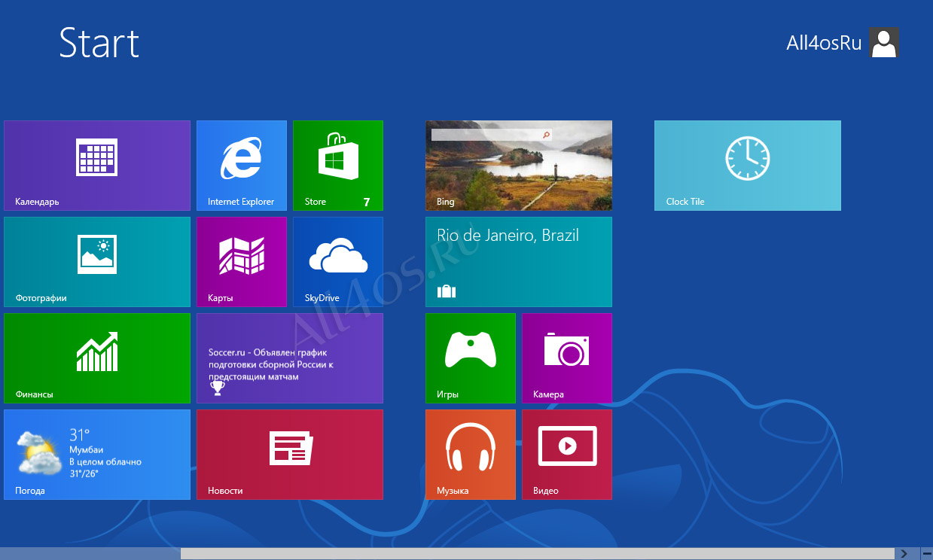Open the Погода weather tile
This screenshot has height=560, width=933.
(x=97, y=455)
